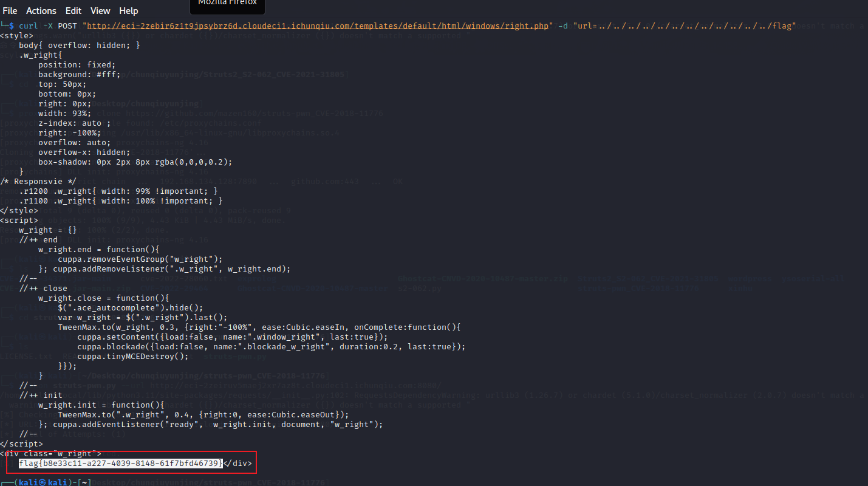
Task: Click the "z-index: auto ;" line
Action: pos(75,123)
